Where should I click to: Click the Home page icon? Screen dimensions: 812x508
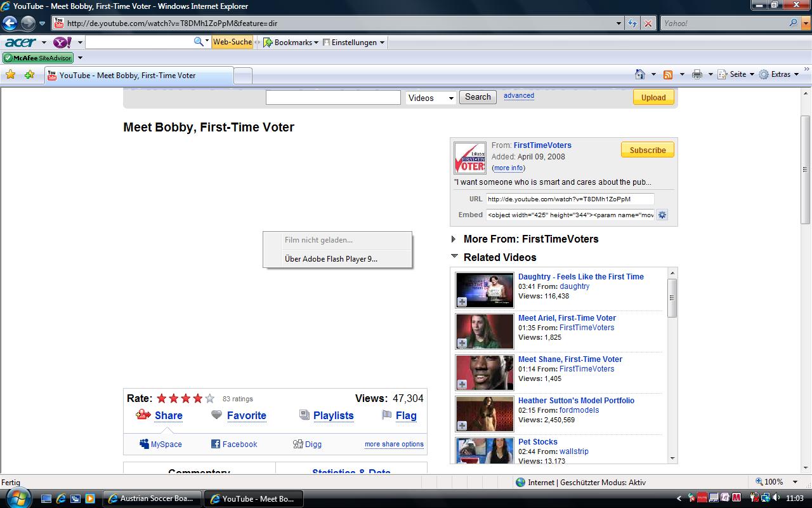click(x=640, y=74)
